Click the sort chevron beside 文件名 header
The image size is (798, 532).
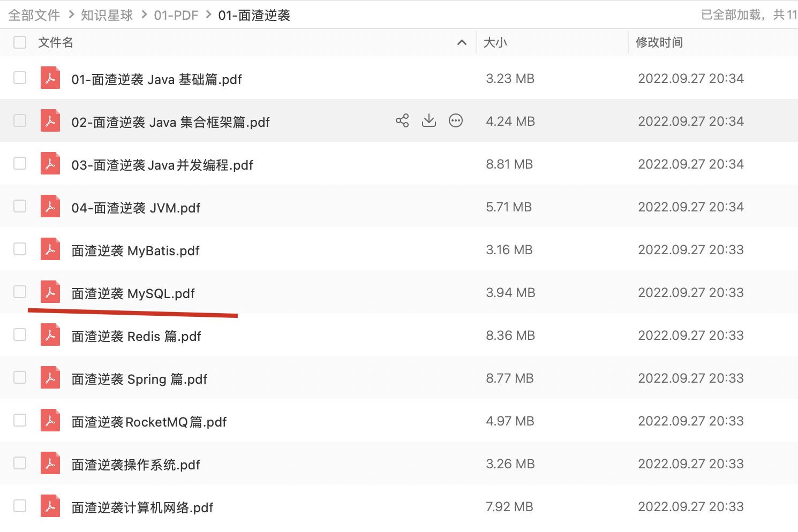pyautogui.click(x=462, y=42)
